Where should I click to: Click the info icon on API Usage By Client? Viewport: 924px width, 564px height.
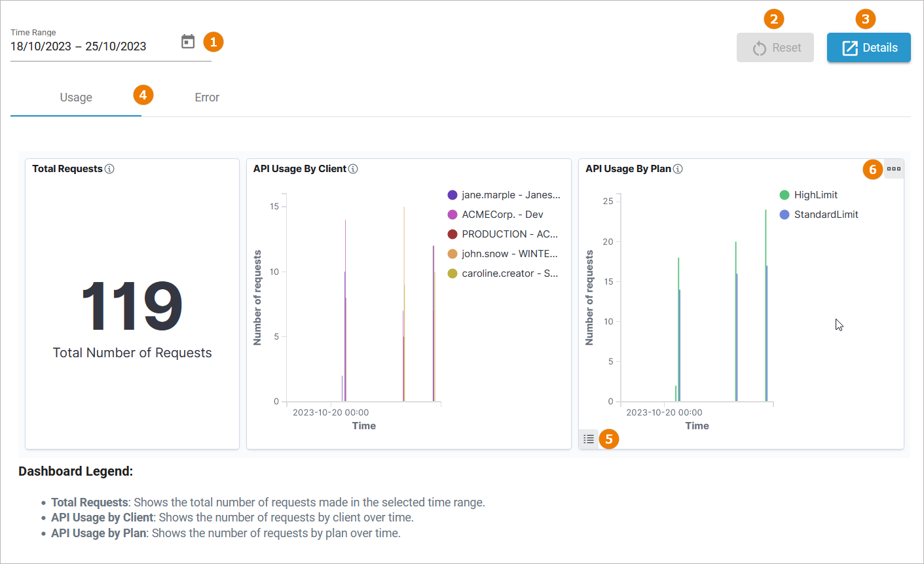353,168
